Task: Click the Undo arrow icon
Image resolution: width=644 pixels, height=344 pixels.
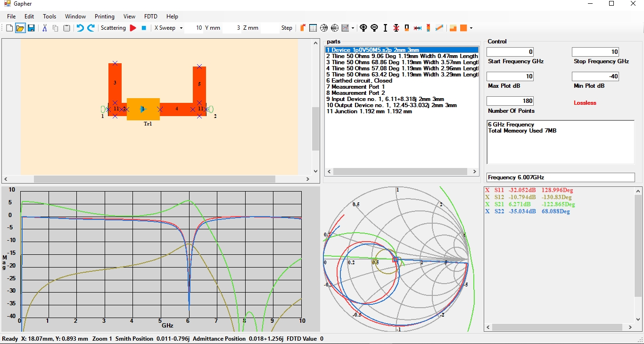Action: pos(80,28)
